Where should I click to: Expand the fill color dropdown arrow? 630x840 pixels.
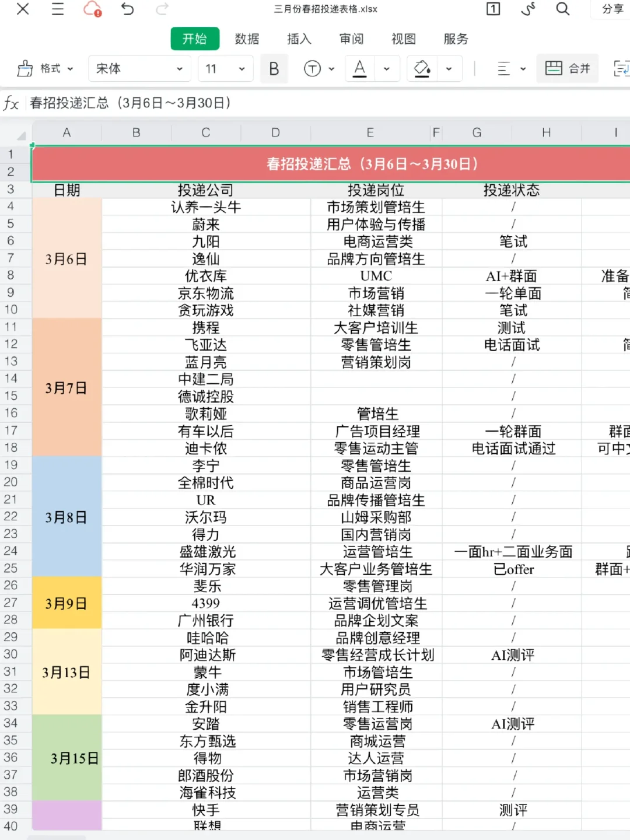click(449, 69)
